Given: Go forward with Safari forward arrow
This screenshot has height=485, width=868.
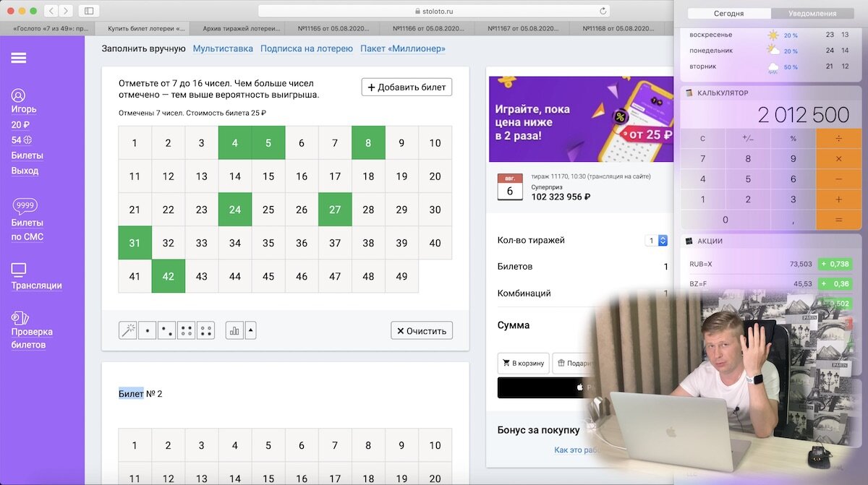Looking at the screenshot, I should click(x=66, y=11).
